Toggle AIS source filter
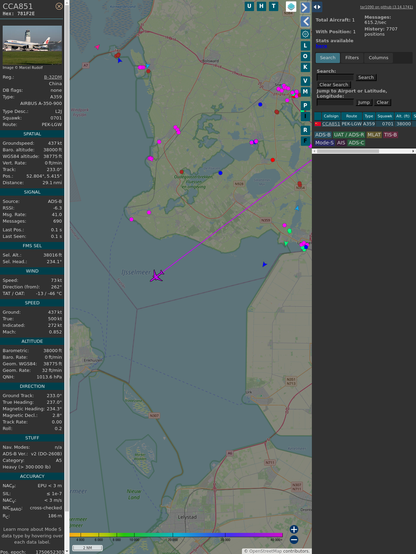The height and width of the screenshot is (554, 416). tap(341, 143)
